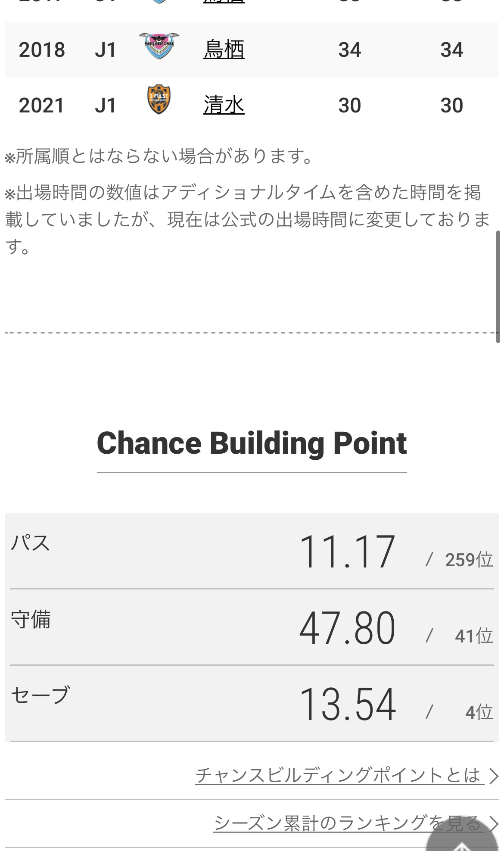The image size is (504, 851).
Task: Open シーズン累計のランキングを見る link
Action: (347, 823)
